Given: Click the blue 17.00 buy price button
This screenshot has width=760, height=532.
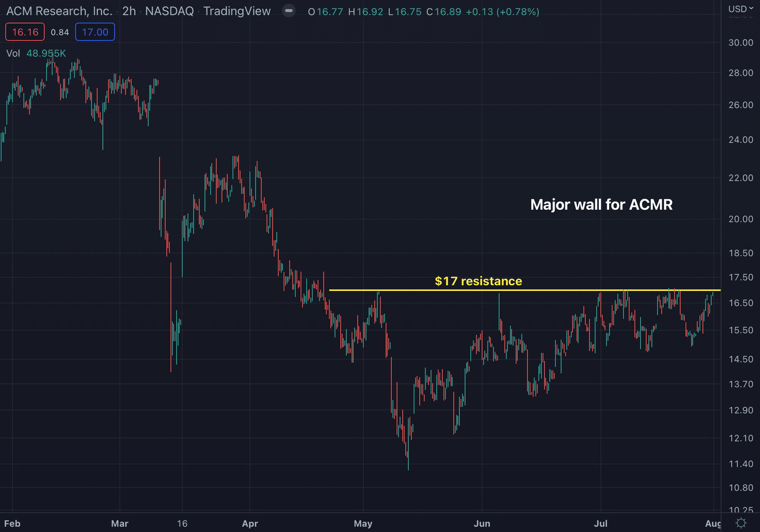Looking at the screenshot, I should coord(95,32).
